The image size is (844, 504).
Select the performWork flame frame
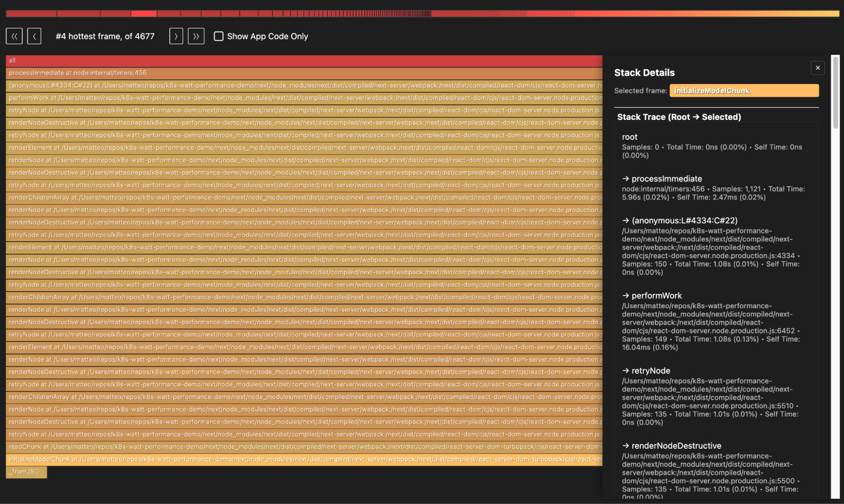click(296, 98)
